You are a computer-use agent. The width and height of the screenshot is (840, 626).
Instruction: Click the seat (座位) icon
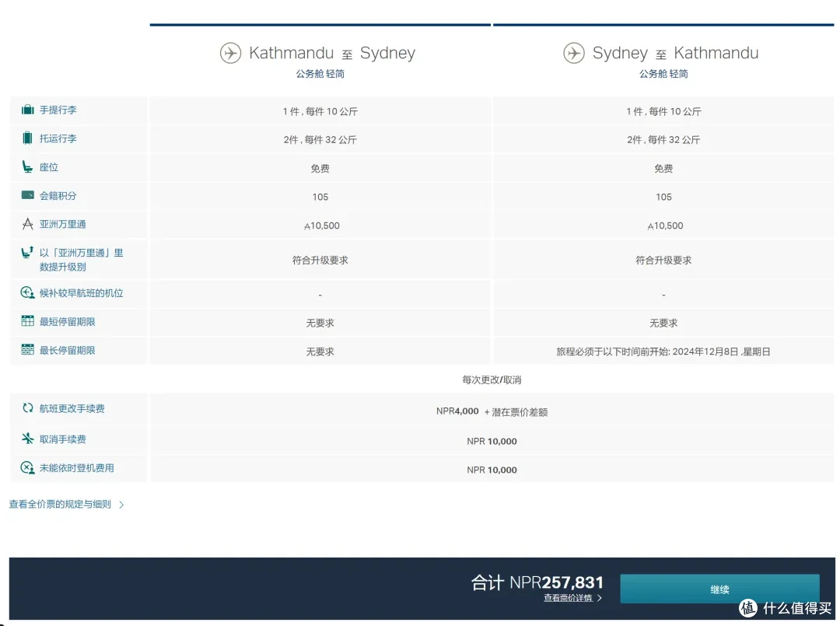pos(28,167)
